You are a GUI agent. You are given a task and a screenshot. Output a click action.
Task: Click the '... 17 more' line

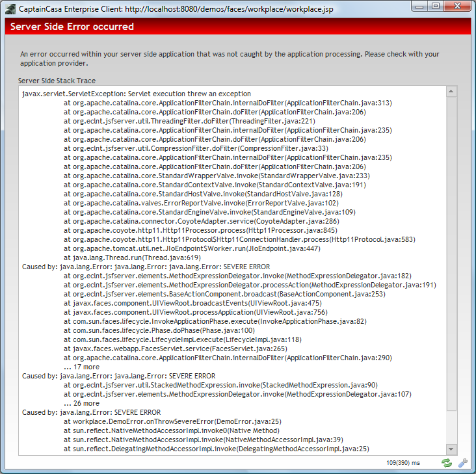[x=81, y=367]
